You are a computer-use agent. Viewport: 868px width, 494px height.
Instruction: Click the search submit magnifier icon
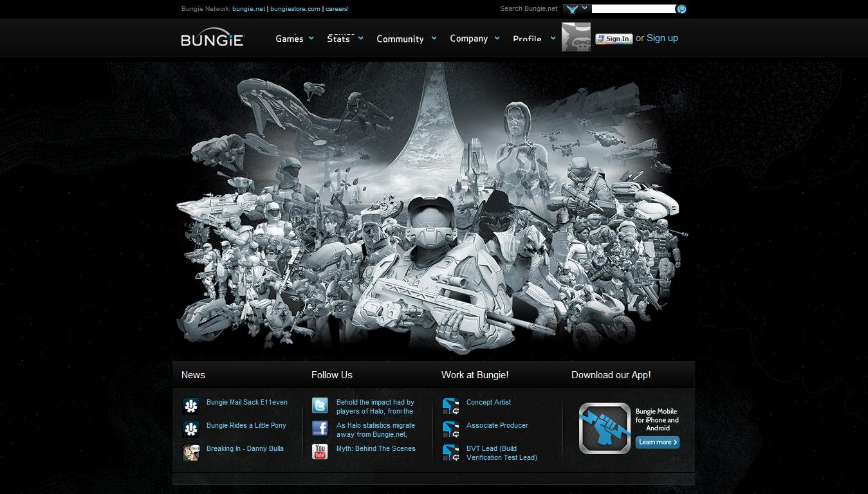coord(681,9)
